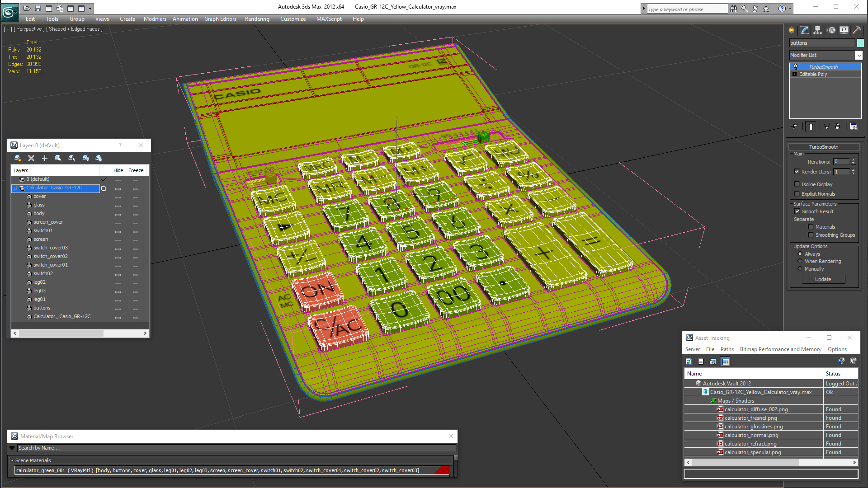Open the Modifier List dropdown
Viewport: 868px width, 488px height.
859,55
